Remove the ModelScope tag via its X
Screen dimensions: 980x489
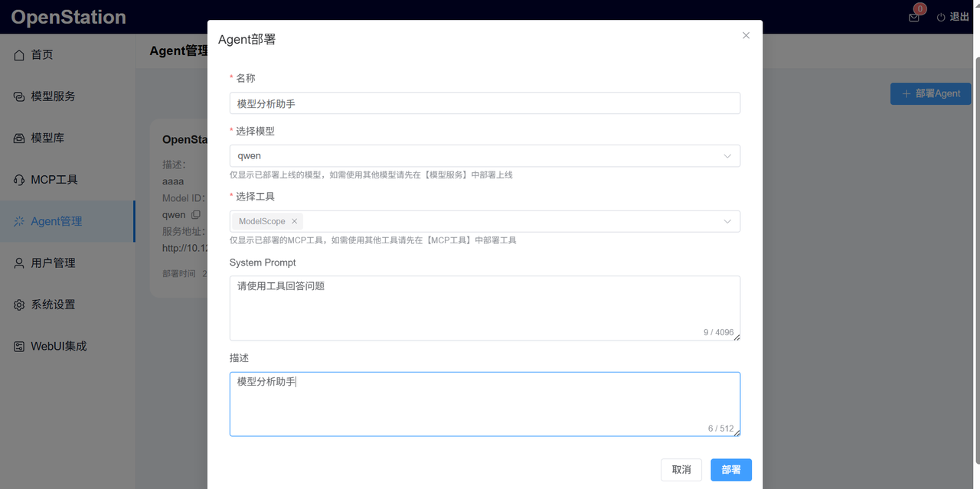(x=295, y=221)
